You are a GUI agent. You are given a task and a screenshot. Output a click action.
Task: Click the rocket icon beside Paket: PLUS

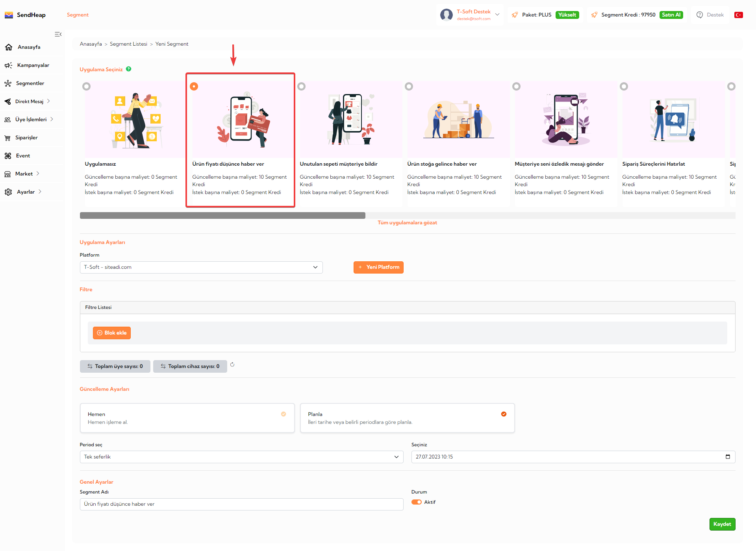515,15
